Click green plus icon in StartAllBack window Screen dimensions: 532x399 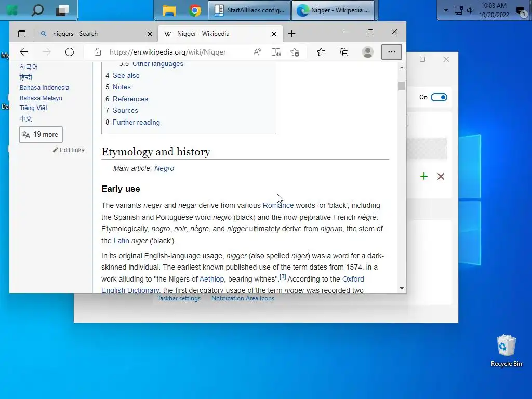[424, 176]
